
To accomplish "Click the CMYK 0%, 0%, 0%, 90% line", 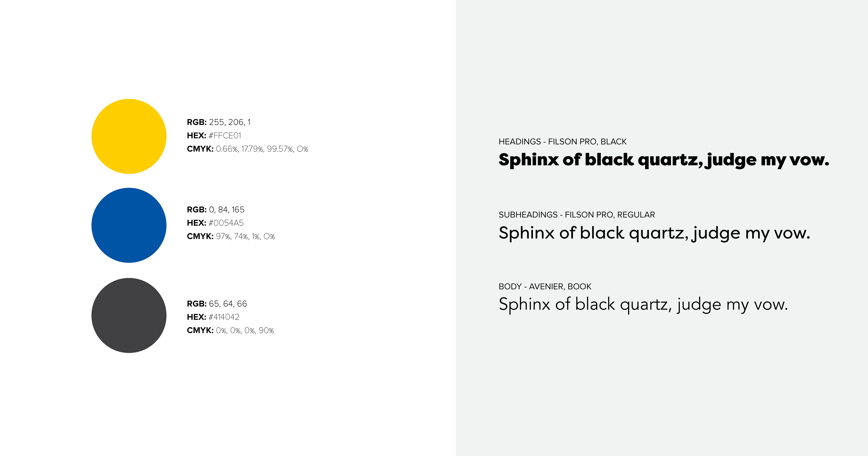I will point(231,330).
